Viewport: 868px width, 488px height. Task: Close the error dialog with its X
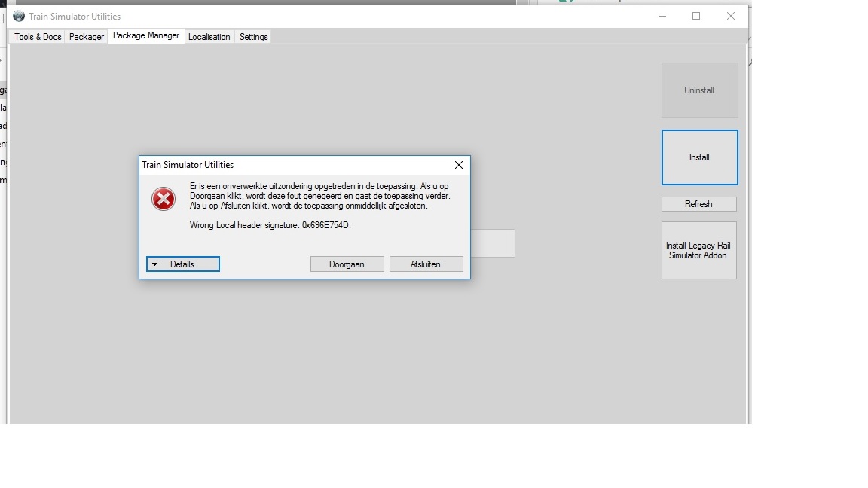458,165
